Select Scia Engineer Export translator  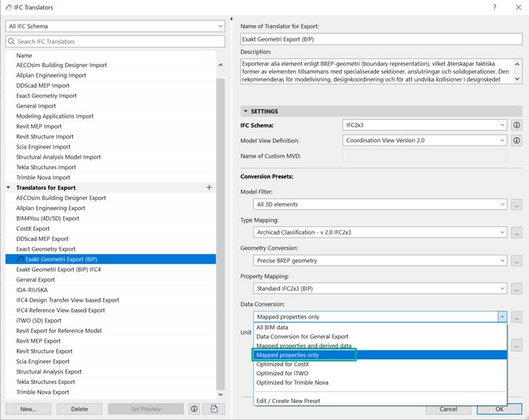click(111, 362)
